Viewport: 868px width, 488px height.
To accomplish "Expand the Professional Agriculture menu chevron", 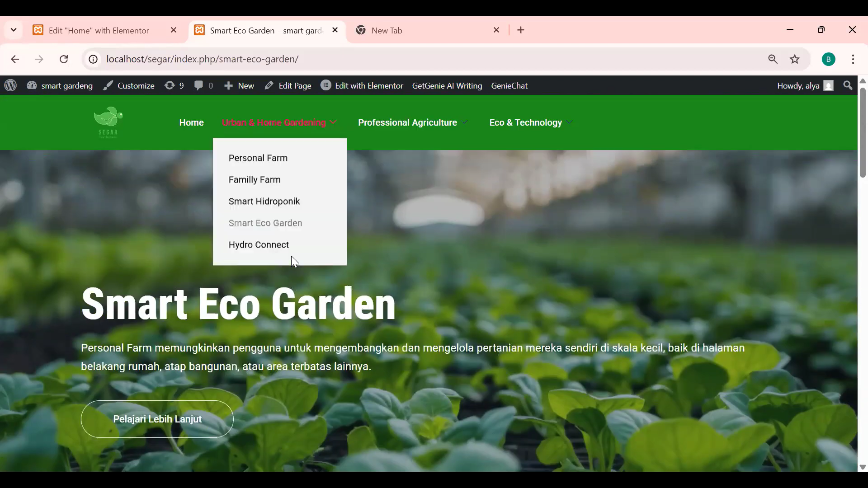I will point(465,122).
